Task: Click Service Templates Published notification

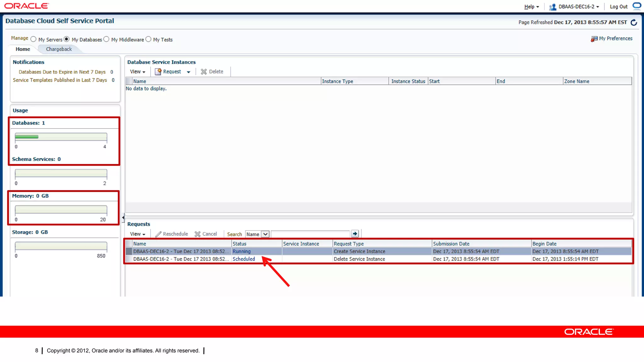Action: [60, 80]
